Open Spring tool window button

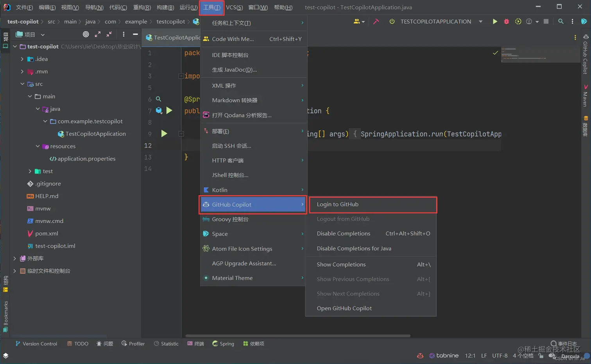223,344
